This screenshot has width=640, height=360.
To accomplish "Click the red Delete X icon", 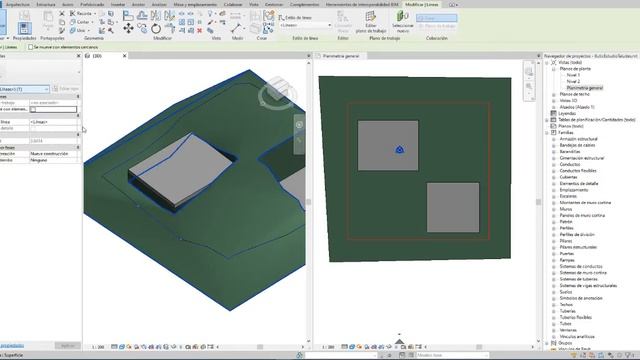I will pos(200,31).
